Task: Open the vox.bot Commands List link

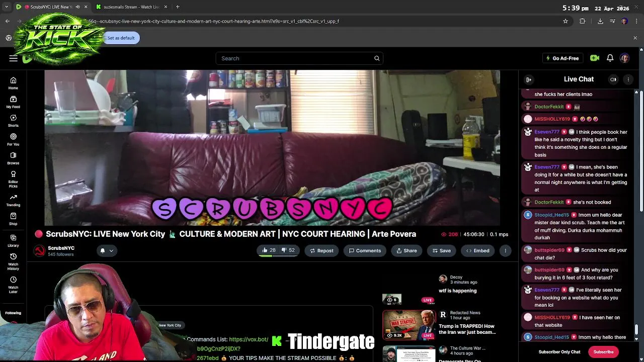Action: click(249, 339)
